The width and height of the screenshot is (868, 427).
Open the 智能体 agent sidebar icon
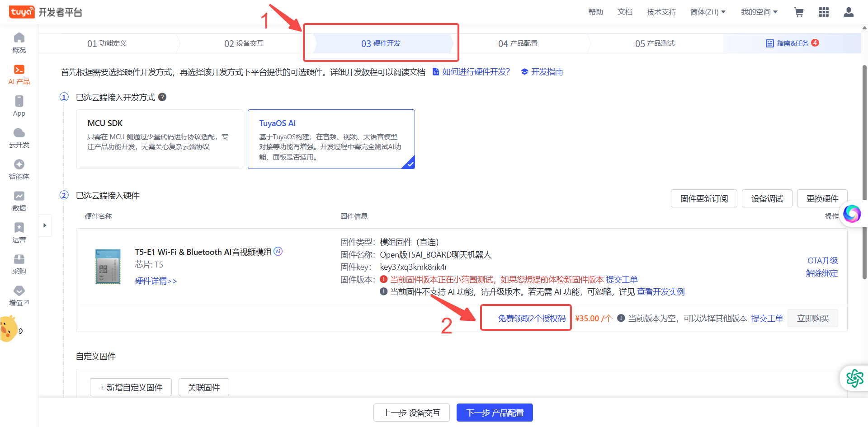(x=19, y=169)
